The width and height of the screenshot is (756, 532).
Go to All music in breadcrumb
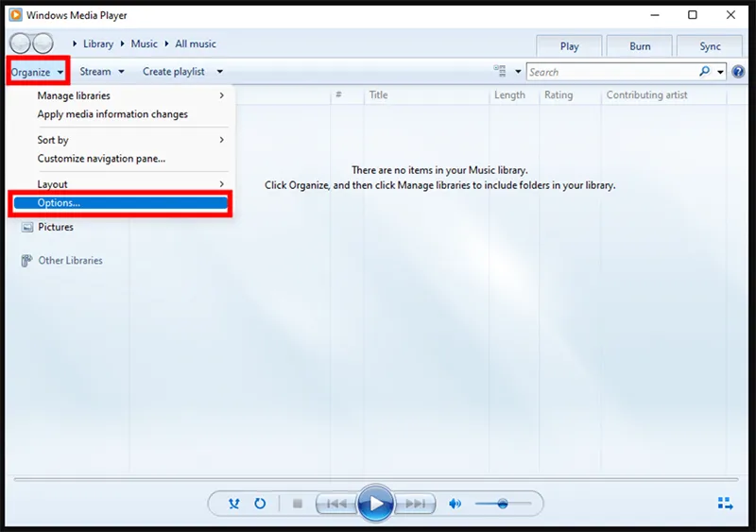point(196,43)
